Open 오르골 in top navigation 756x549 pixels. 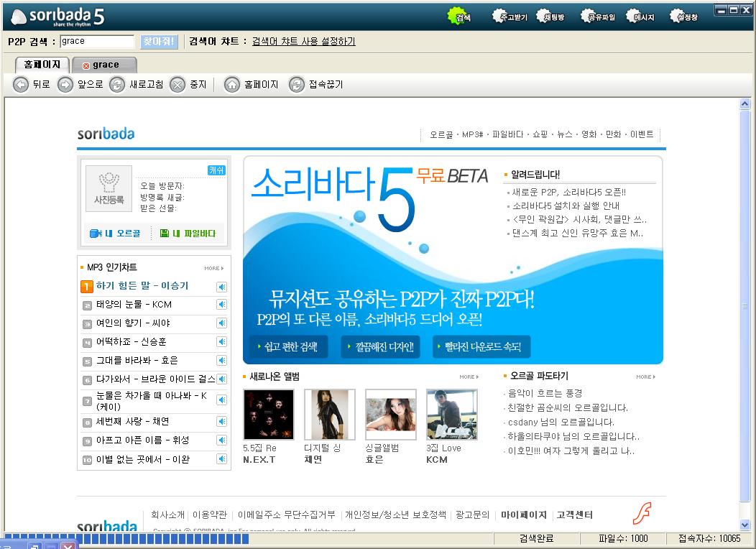tap(441, 134)
